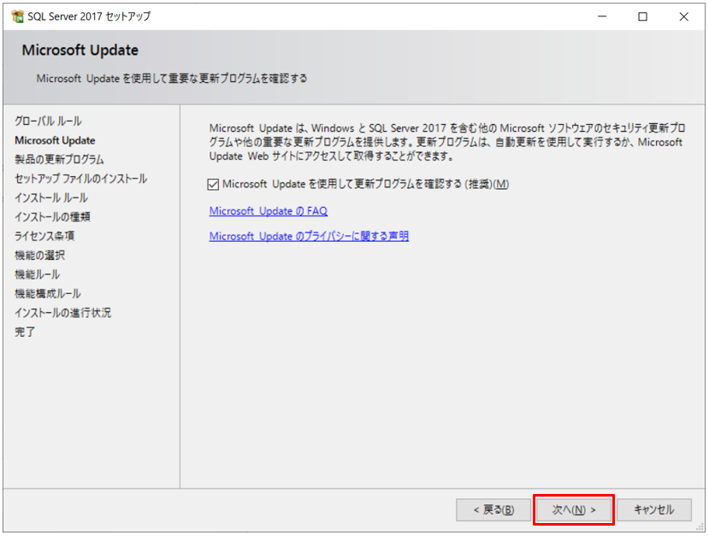Select インストールの種類 step in sidebar
708x536 pixels.
(x=52, y=217)
